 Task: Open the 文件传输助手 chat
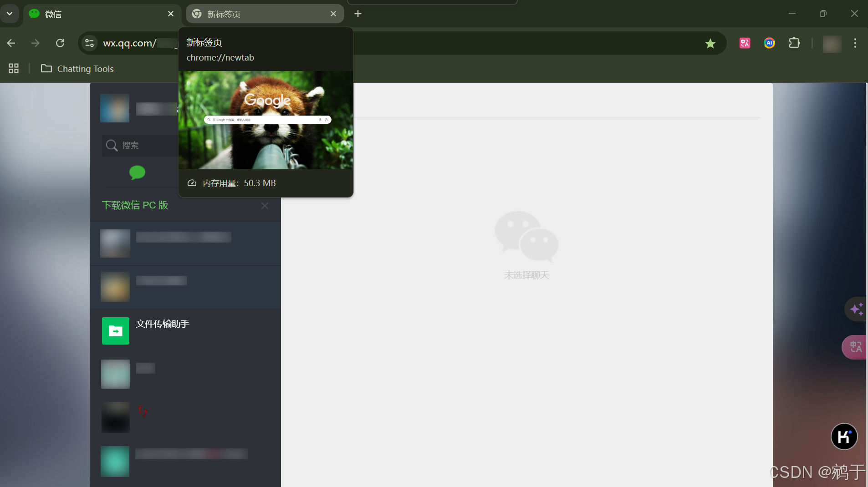point(185,330)
